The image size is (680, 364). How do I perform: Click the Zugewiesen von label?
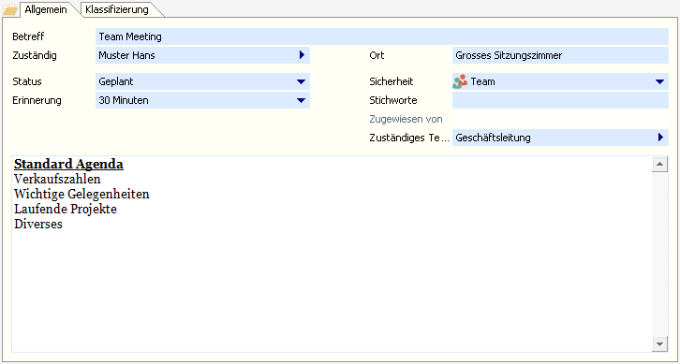406,119
